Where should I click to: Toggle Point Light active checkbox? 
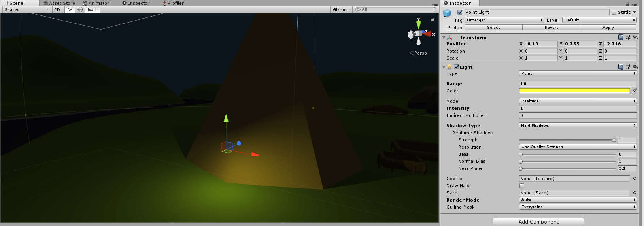(x=460, y=12)
